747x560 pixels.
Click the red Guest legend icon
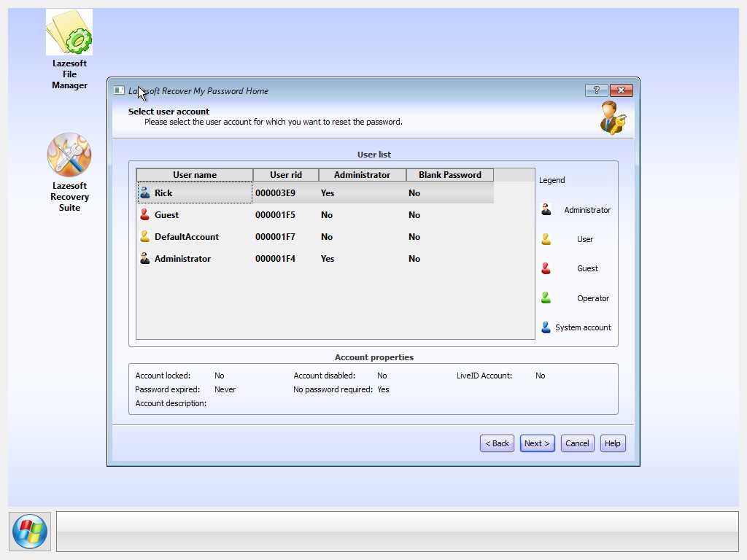coord(546,268)
